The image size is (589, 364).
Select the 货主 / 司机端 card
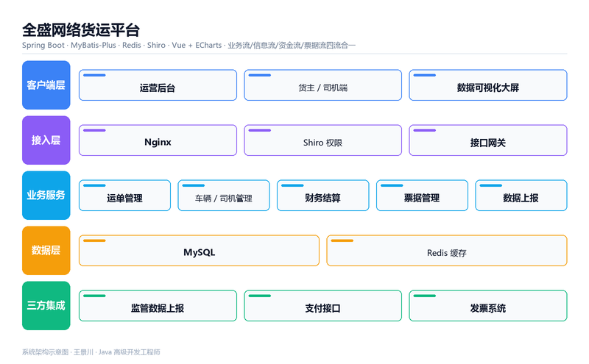[323, 85]
